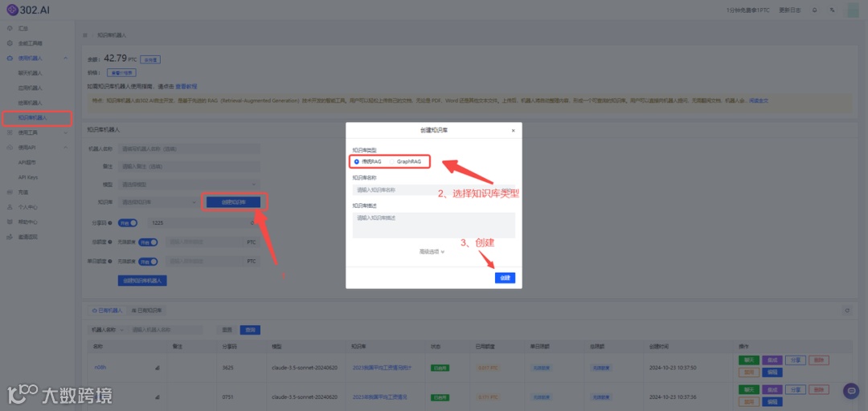
Task: Click claude-3.5-sonnet-20240620 in 3625 row
Action: pyautogui.click(x=304, y=368)
